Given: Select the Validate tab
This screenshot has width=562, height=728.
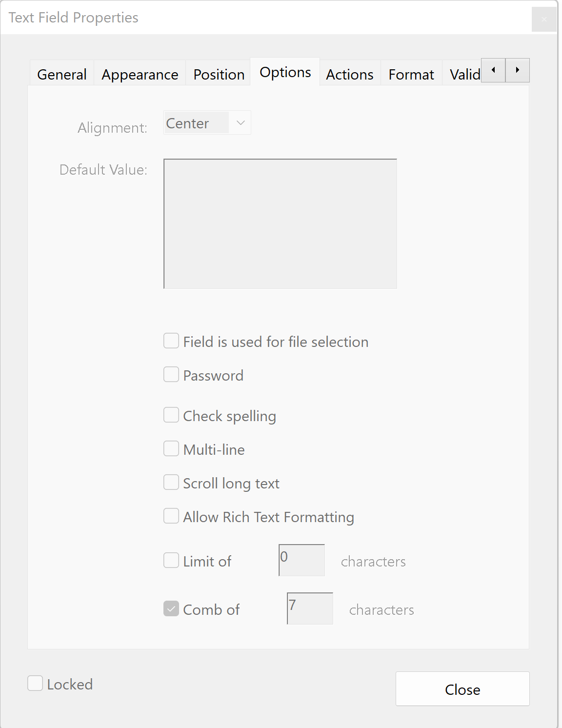Looking at the screenshot, I should pos(463,74).
